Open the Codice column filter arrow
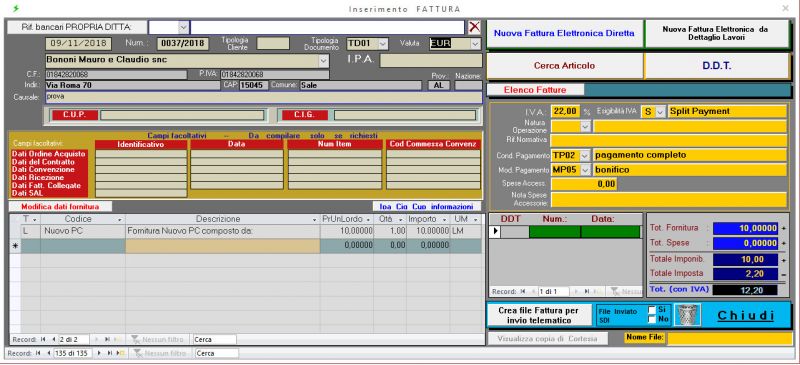Image resolution: width=800 pixels, height=365 pixels. point(120,220)
